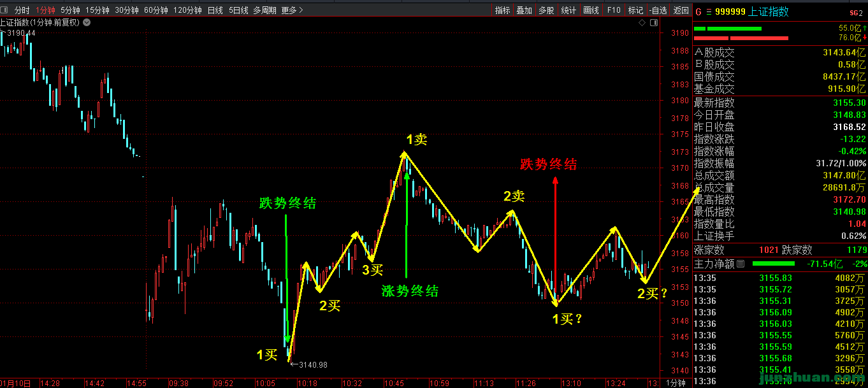Click the 指数涨跌 value -13.22
Screen dimensions: 868x388
pyautogui.click(x=853, y=139)
